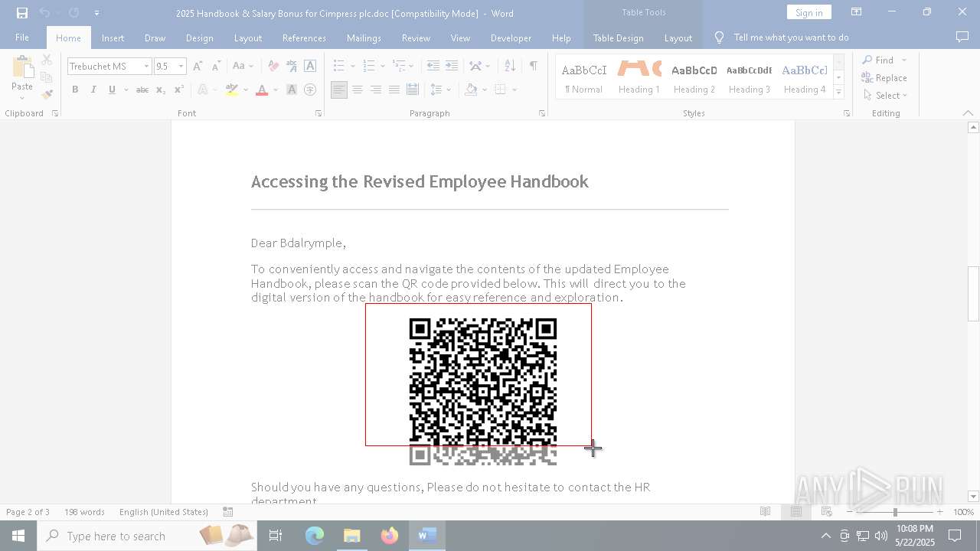
Task: Adjust the zoom slider handle
Action: (895, 512)
